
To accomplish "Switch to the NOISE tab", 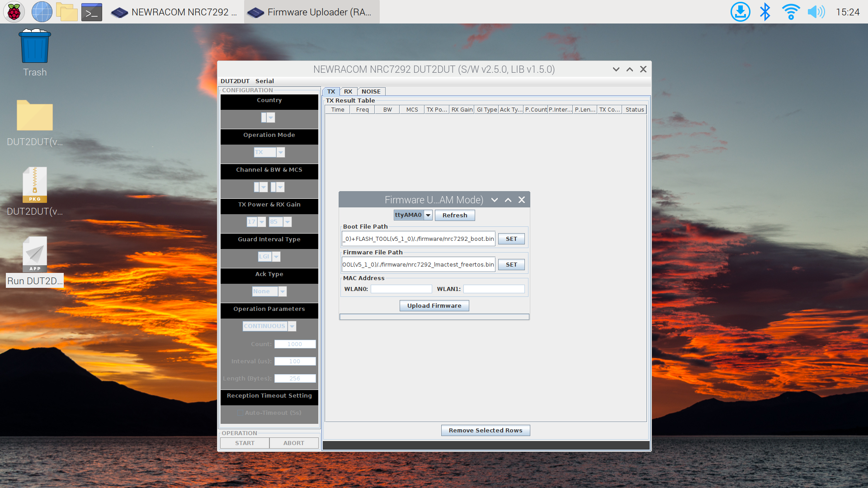I will point(371,91).
